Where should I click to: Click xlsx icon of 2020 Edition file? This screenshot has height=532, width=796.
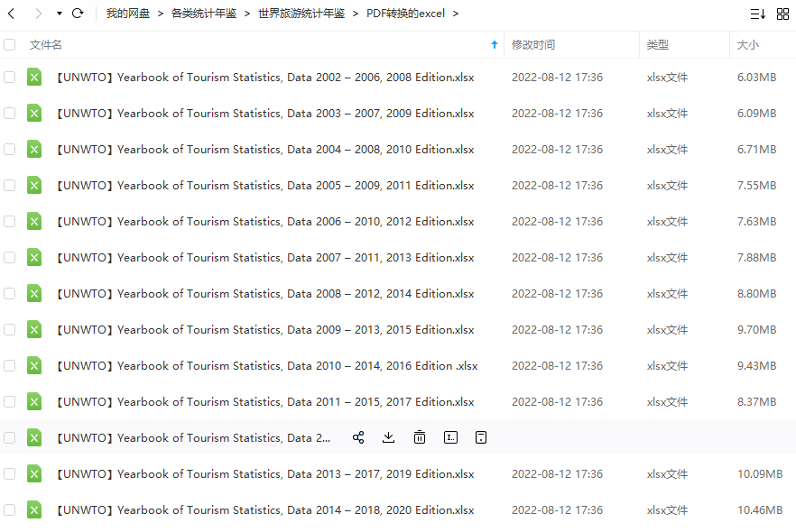tap(34, 509)
